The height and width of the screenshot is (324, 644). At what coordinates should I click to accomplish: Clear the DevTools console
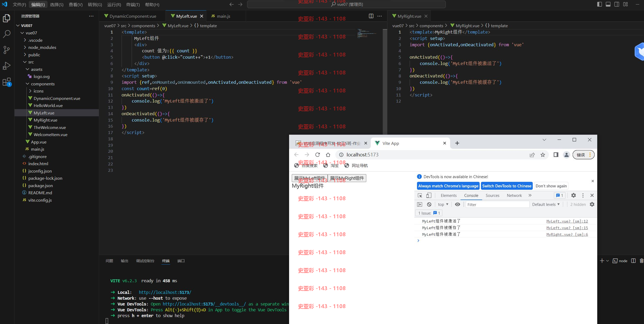click(x=429, y=204)
